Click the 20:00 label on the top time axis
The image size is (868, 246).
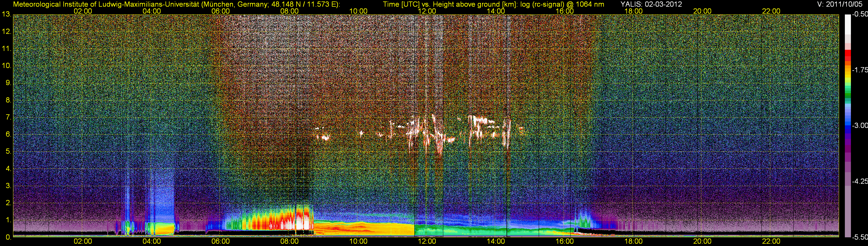point(702,11)
